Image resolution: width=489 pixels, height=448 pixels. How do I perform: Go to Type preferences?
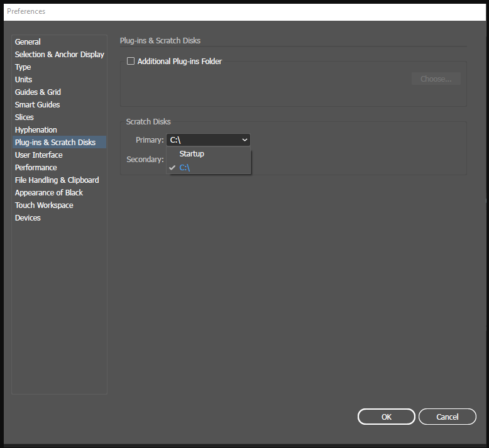pyautogui.click(x=59, y=67)
